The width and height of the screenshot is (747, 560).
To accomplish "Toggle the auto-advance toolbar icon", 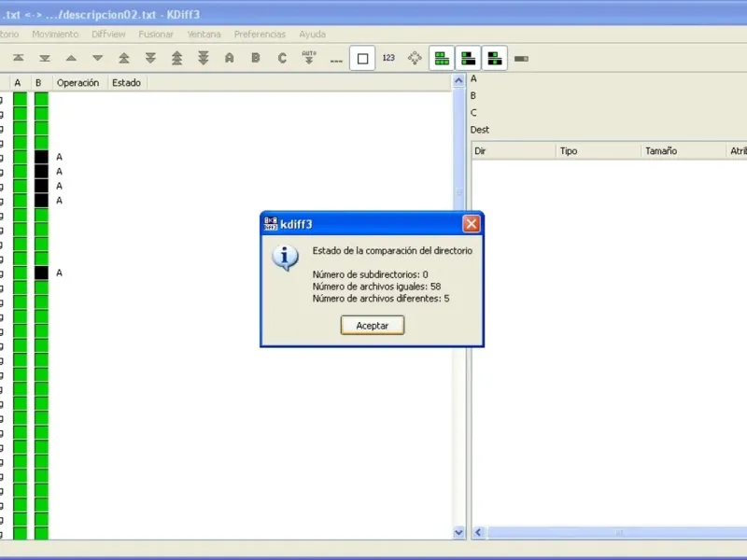I will tap(309, 58).
